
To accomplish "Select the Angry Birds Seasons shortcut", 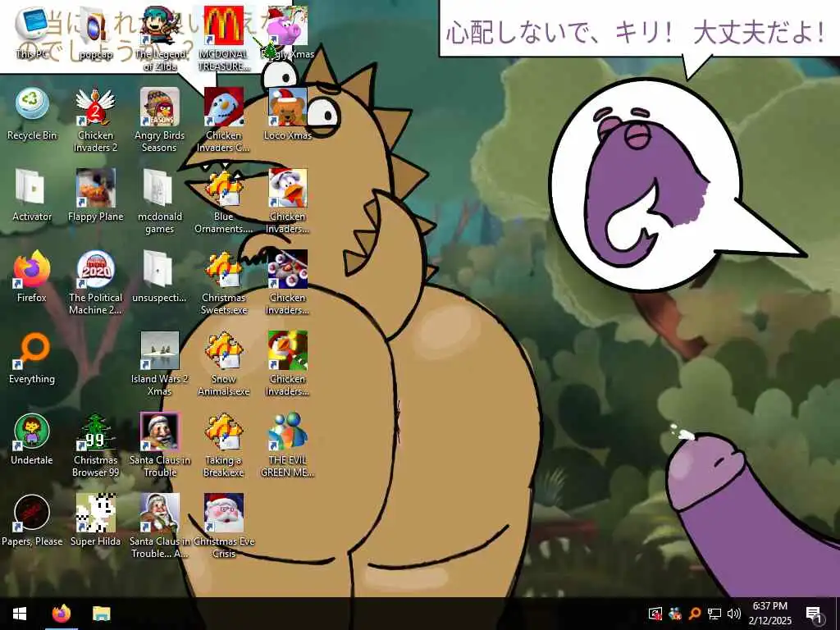I will click(x=160, y=120).
